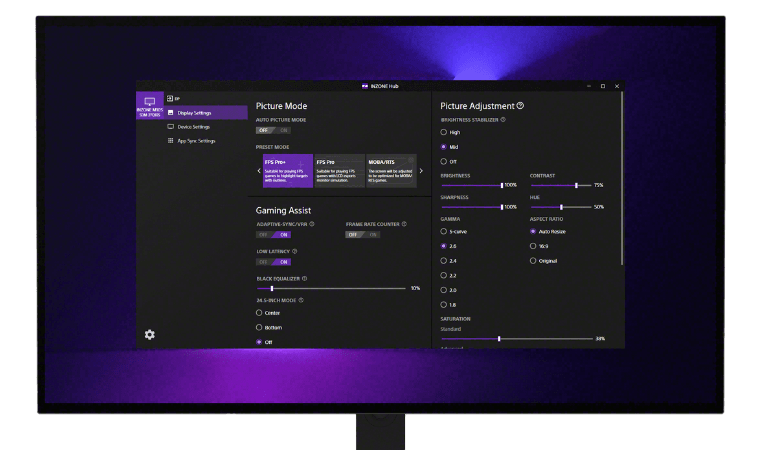Open settings via the gear icon
Screen dimensions: 760x450
click(x=149, y=334)
